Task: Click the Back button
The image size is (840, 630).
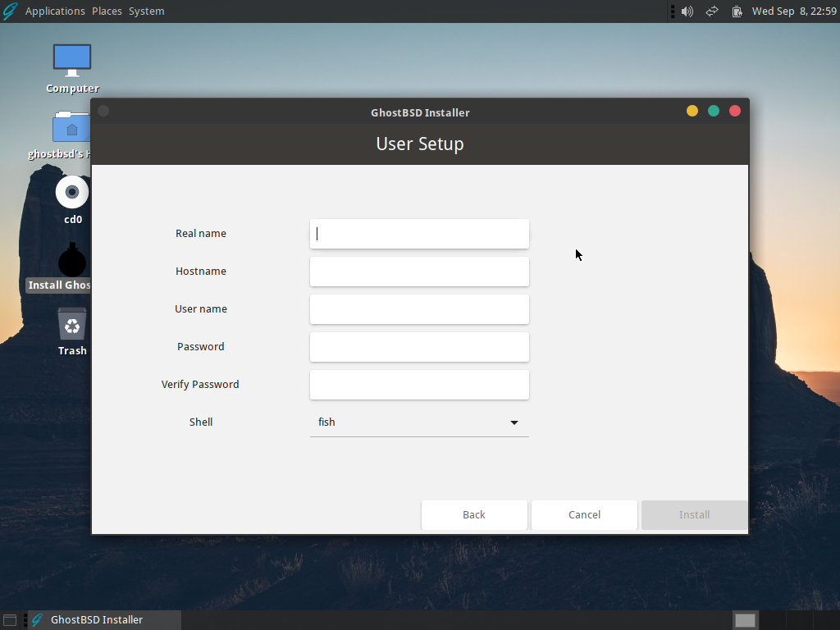Action: click(x=474, y=515)
